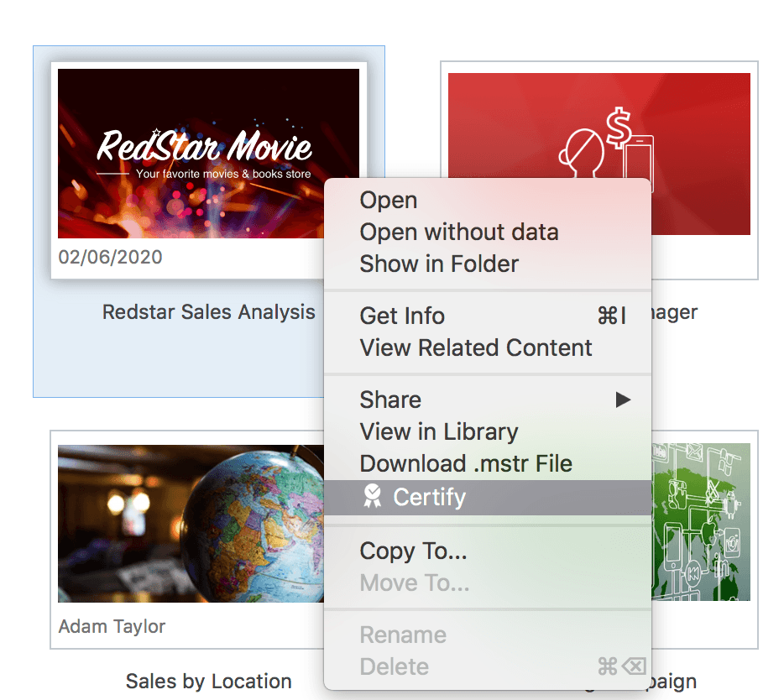Choose View in Library
The height and width of the screenshot is (700, 784).
[439, 432]
